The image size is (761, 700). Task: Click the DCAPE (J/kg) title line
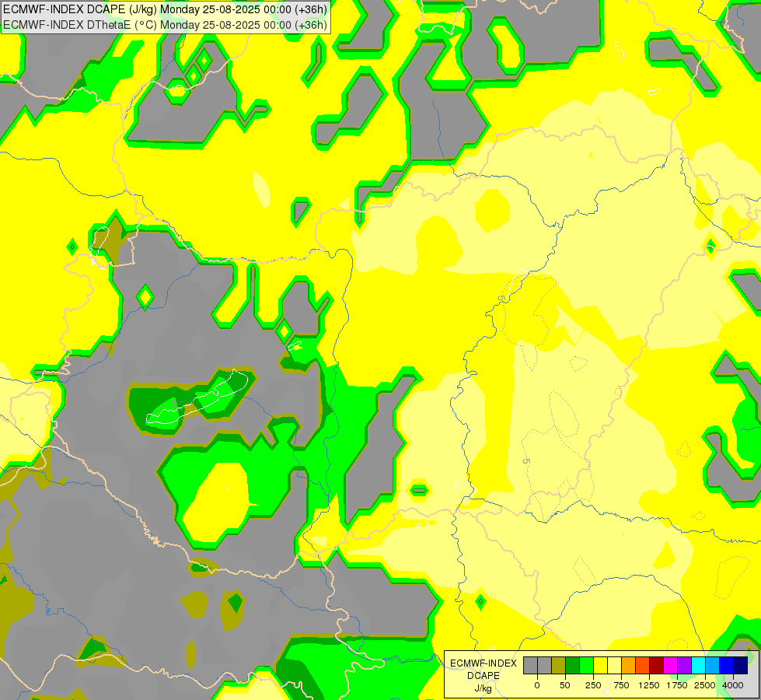click(165, 9)
